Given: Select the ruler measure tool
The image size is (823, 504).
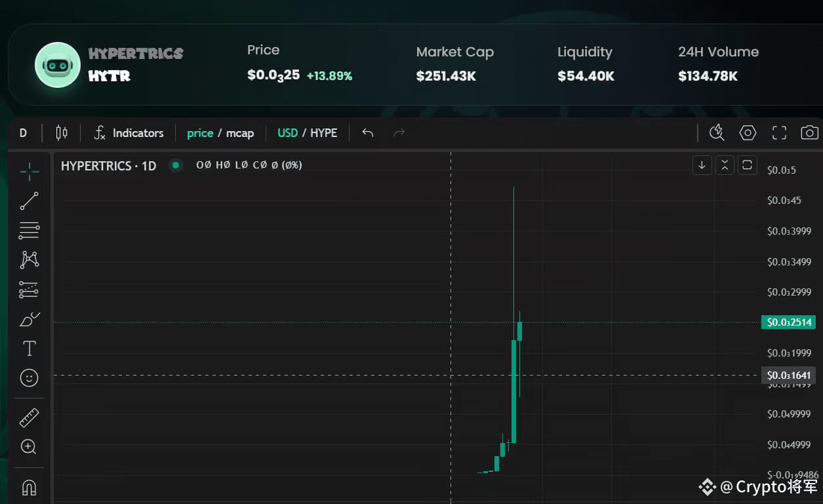Looking at the screenshot, I should point(29,417).
